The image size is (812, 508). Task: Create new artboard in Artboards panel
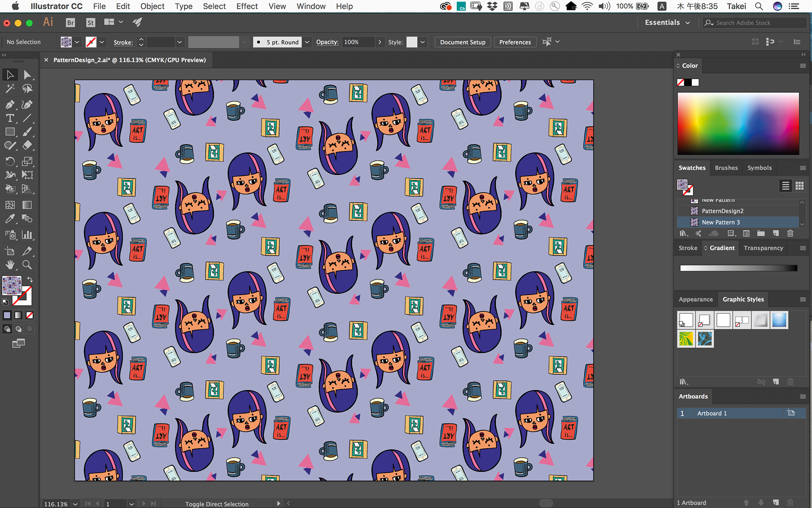point(776,502)
